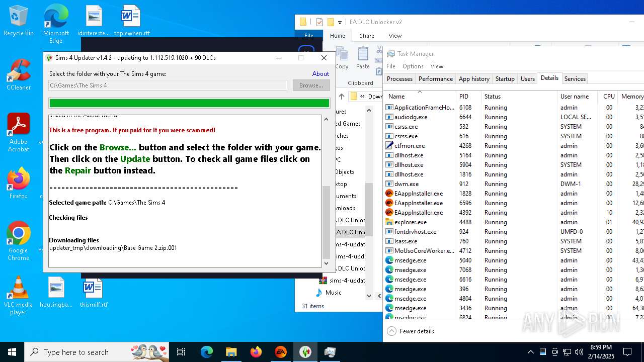Click the Type here to search box
644x362 pixels.
coord(97,352)
